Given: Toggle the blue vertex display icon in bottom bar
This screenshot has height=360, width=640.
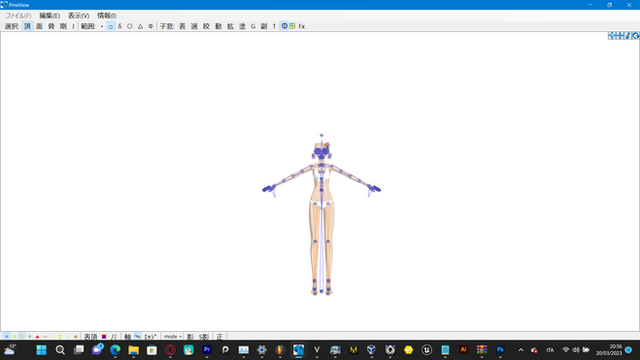Looking at the screenshot, I should click(x=7, y=337).
